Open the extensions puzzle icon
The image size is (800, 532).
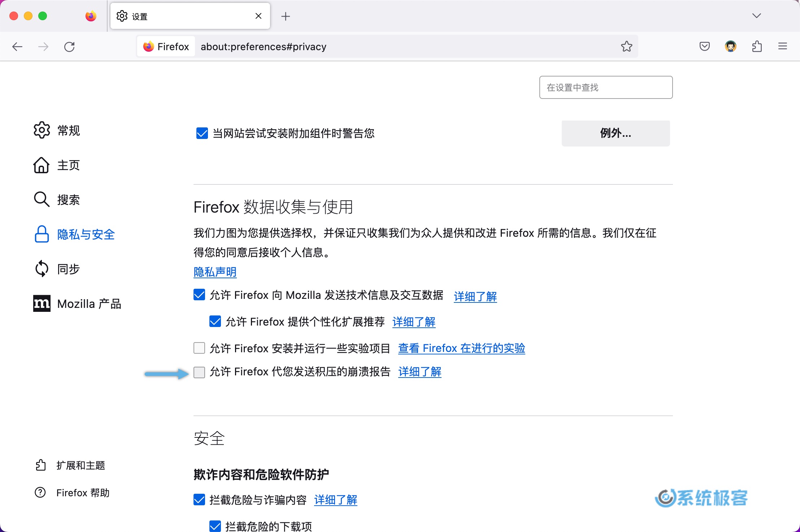tap(757, 46)
